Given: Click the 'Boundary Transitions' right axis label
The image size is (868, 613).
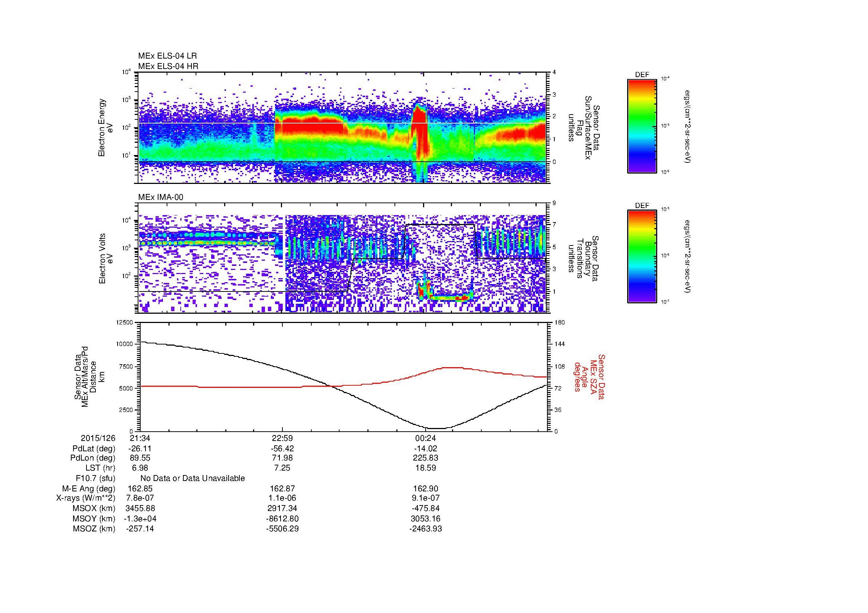Looking at the screenshot, I should coord(584,258).
